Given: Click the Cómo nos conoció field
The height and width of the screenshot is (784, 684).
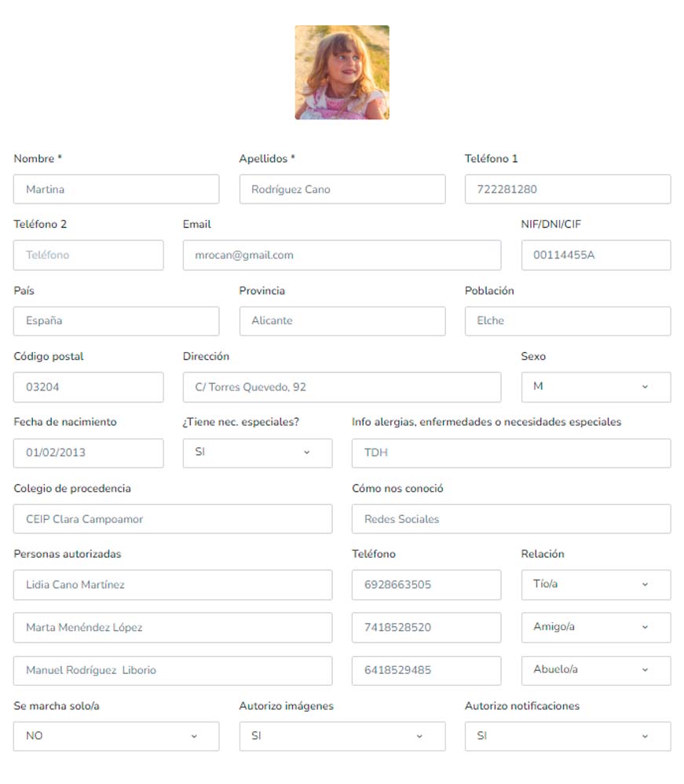Looking at the screenshot, I should (x=510, y=519).
